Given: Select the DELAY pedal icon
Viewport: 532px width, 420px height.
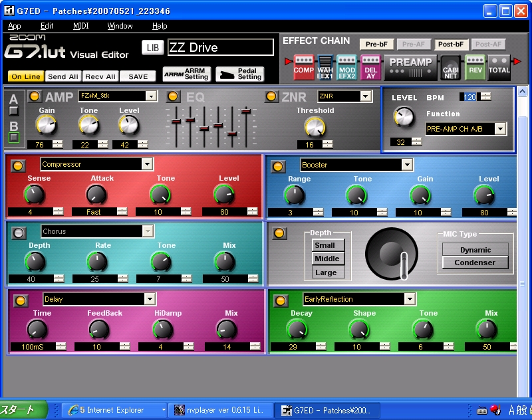Looking at the screenshot, I should [x=370, y=67].
